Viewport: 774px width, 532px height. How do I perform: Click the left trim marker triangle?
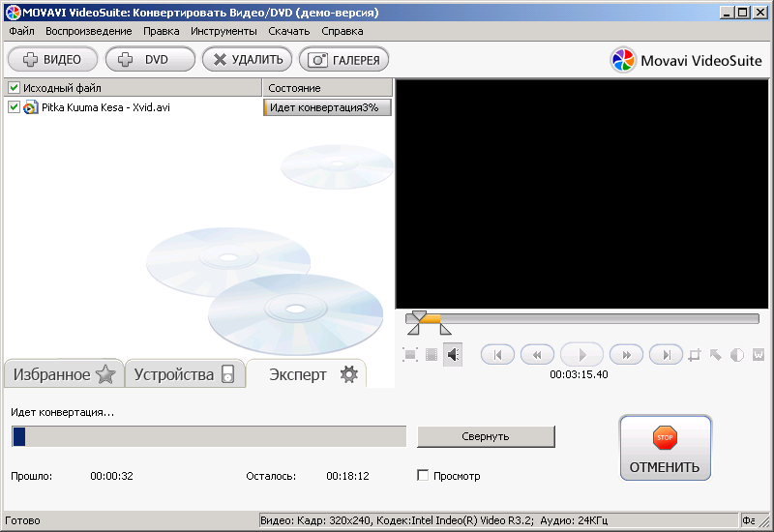414,329
